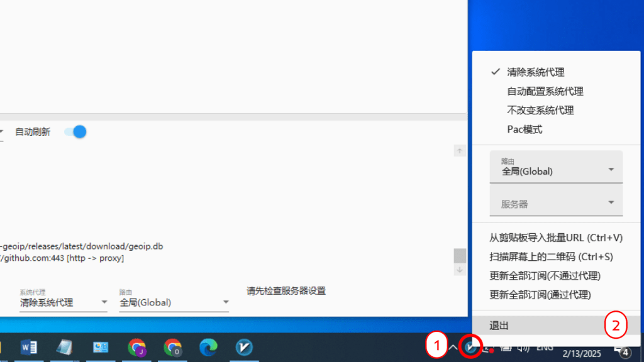Click the v2rayN taskbar app button
This screenshot has height=362, width=644.
[x=244, y=347]
